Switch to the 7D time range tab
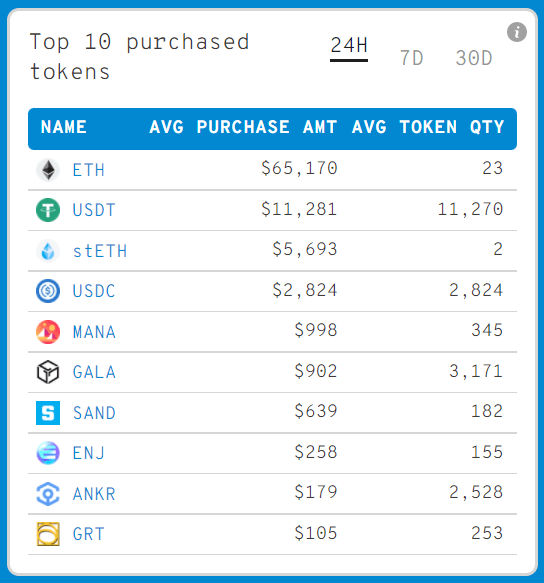Viewport: 544px width, 583px height. pos(412,58)
